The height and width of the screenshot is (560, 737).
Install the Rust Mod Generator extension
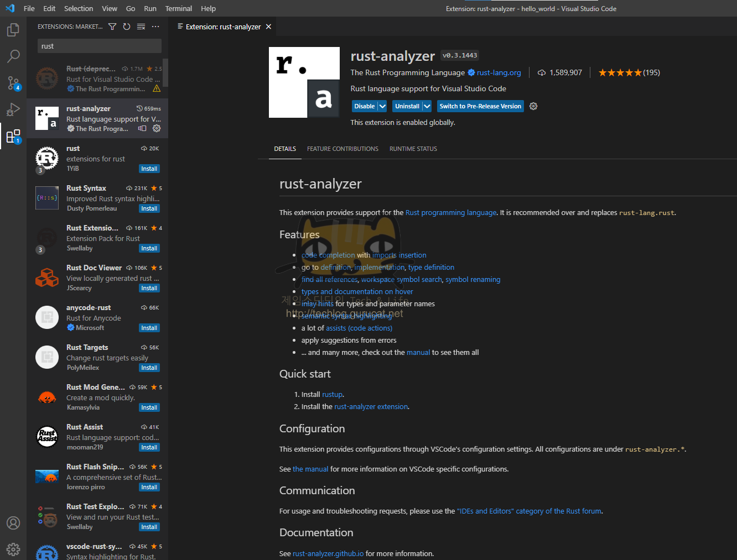[149, 407]
